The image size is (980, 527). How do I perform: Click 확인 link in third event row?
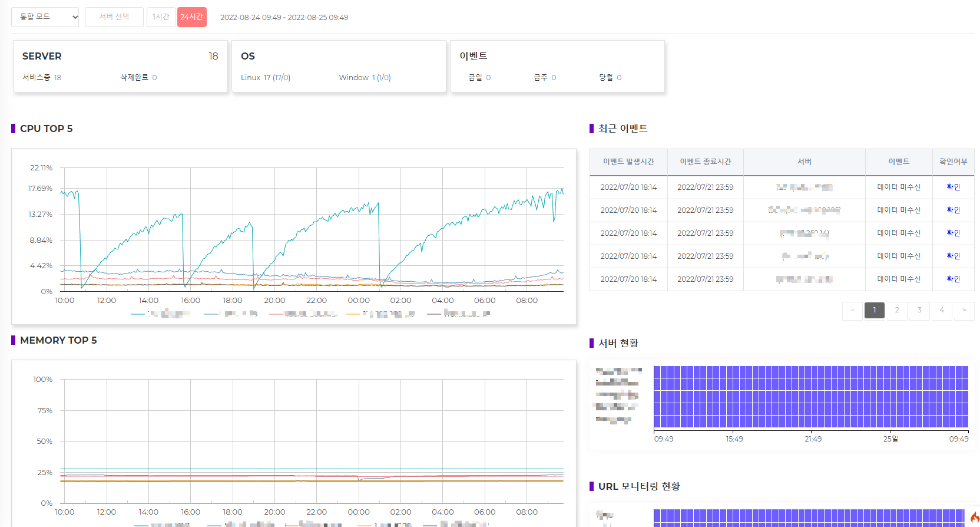[x=953, y=233]
